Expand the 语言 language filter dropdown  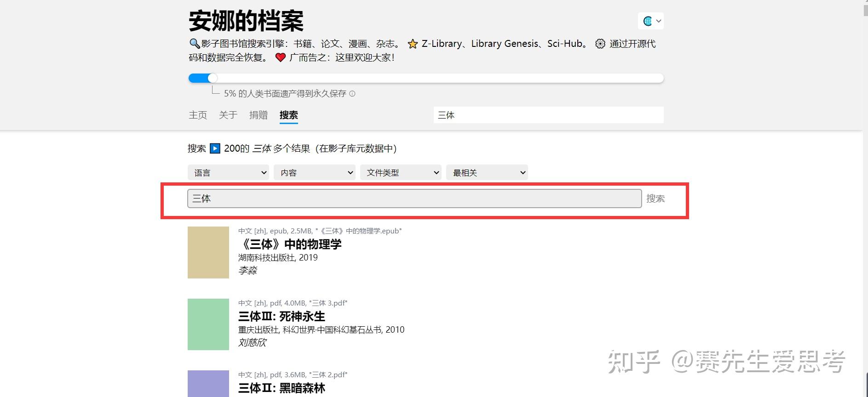pyautogui.click(x=228, y=173)
